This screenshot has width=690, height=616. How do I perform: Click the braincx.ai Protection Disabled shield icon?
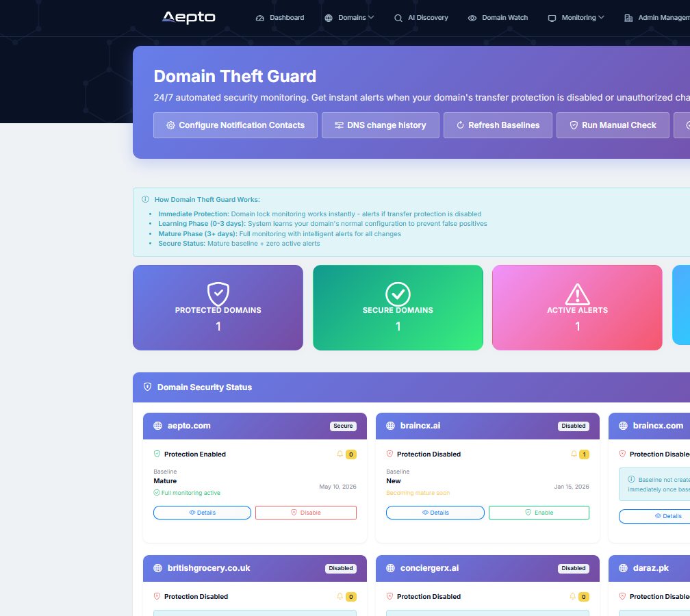pos(389,454)
